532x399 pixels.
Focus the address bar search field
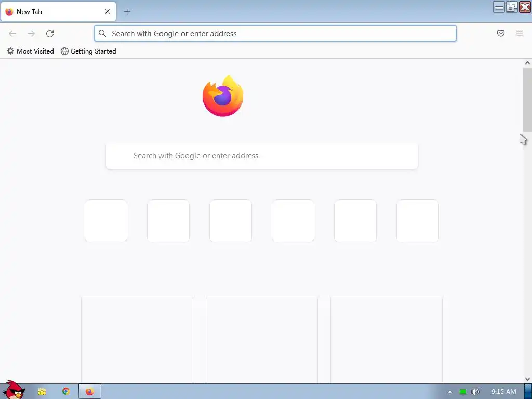click(x=275, y=33)
